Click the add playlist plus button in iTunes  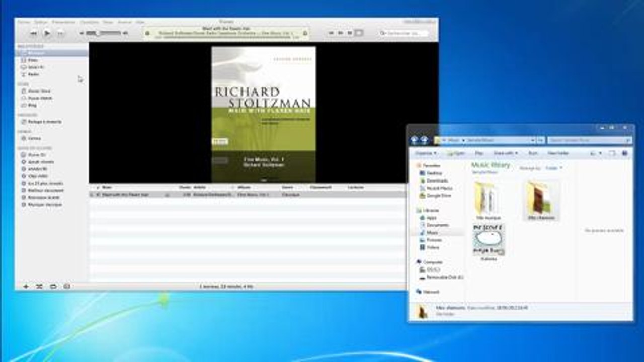tap(26, 287)
